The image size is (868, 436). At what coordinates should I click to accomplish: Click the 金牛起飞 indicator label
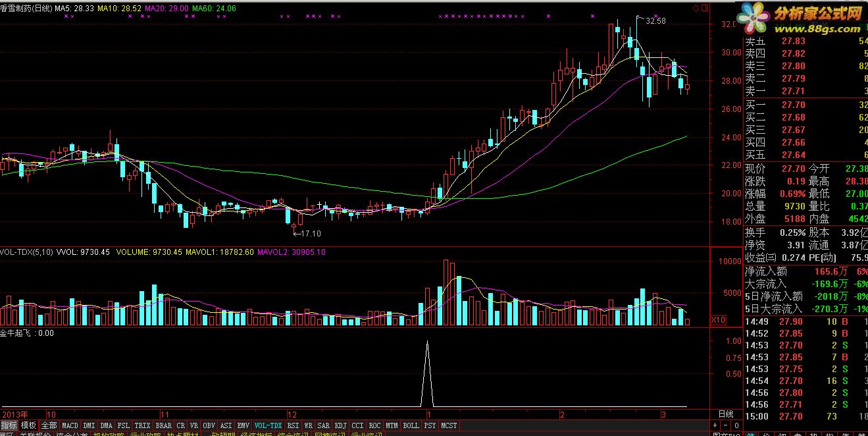(x=16, y=333)
